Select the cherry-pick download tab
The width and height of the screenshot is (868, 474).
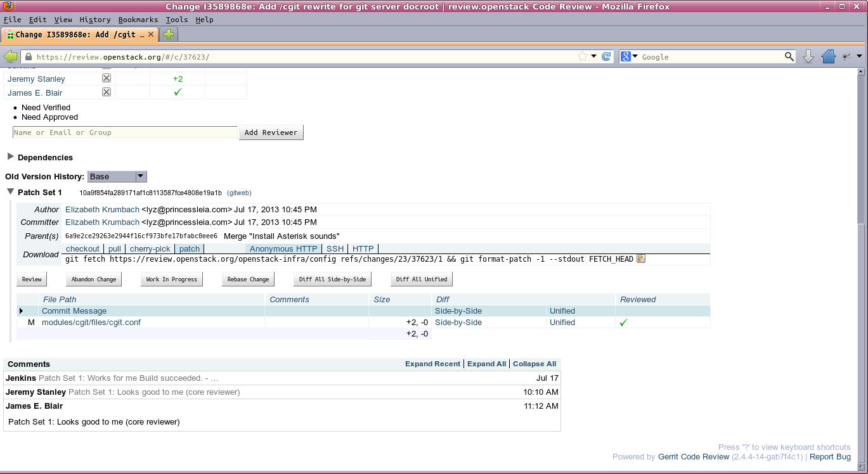(150, 249)
